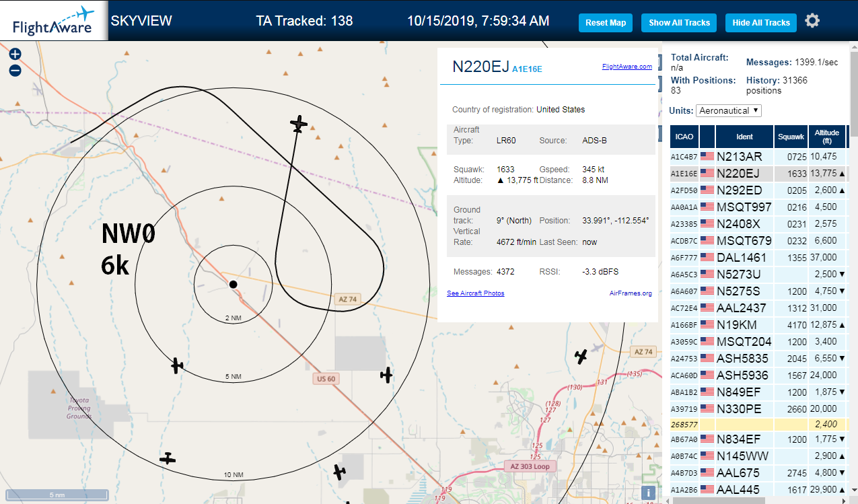This screenshot has width=858, height=504.
Task: Select AAL2437 row in aircraft table
Action: point(758,308)
